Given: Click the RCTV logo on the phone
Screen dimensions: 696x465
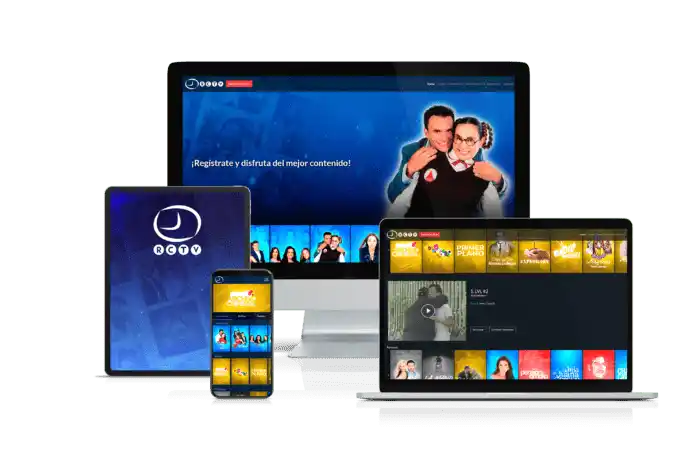Looking at the screenshot, I should click(x=219, y=280).
